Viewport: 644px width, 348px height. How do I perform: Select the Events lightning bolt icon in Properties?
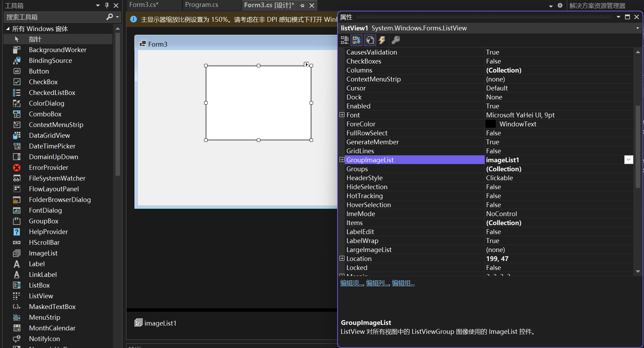click(x=382, y=40)
